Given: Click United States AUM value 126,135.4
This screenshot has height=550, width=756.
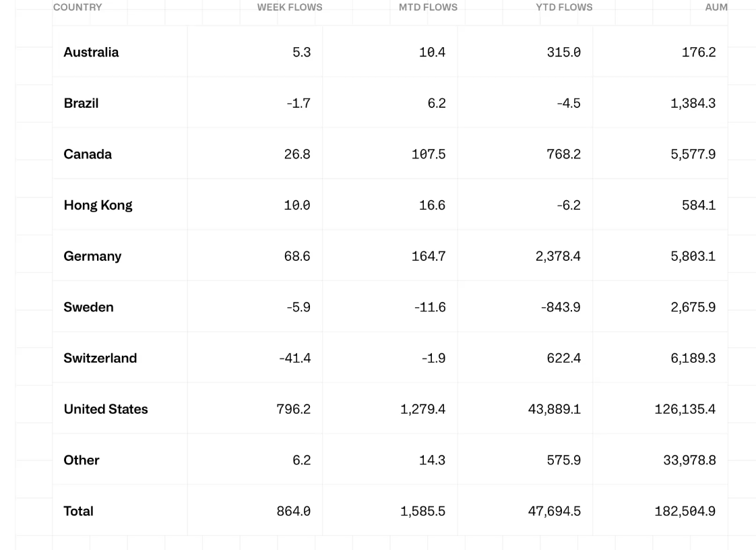Looking at the screenshot, I should click(685, 409).
